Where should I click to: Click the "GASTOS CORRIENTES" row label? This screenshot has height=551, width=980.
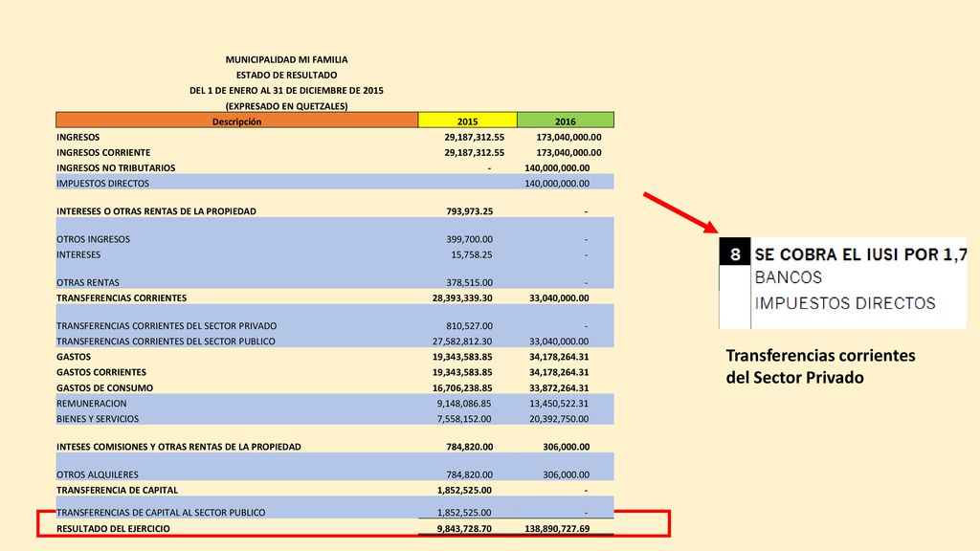tap(101, 372)
